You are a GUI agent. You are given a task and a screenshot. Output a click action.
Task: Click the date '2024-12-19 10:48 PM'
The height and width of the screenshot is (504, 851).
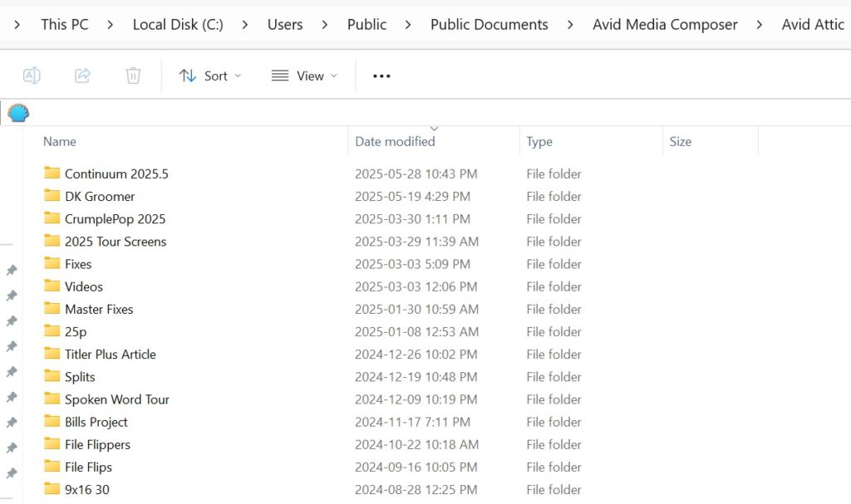point(416,376)
